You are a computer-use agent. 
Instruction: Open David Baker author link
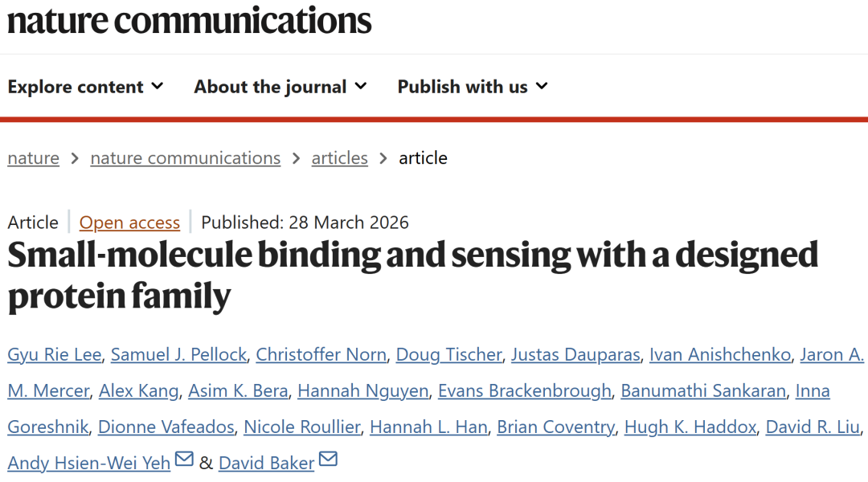266,463
